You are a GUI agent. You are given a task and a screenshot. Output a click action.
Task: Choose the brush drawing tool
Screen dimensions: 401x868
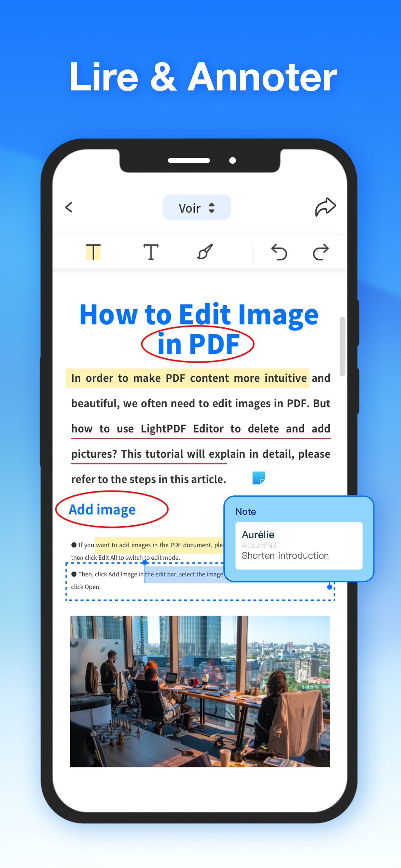[x=205, y=252]
